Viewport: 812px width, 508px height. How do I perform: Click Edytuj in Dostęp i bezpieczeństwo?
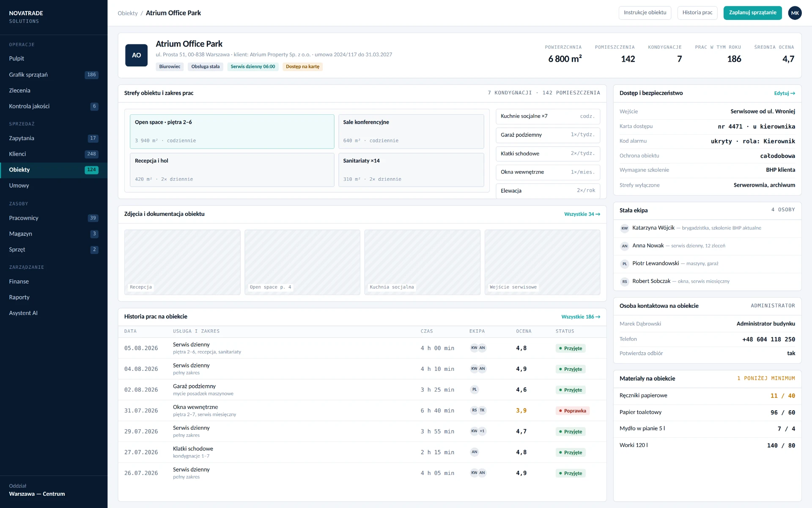(x=785, y=93)
